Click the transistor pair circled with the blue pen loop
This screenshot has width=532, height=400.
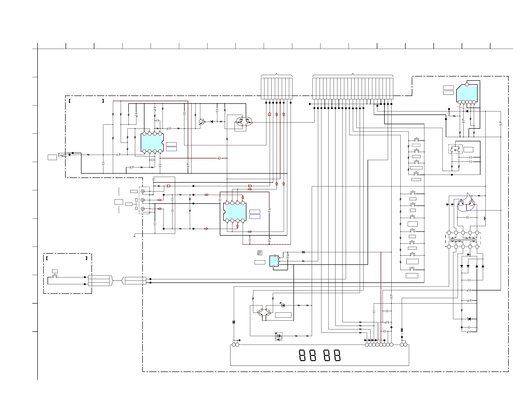point(466,203)
